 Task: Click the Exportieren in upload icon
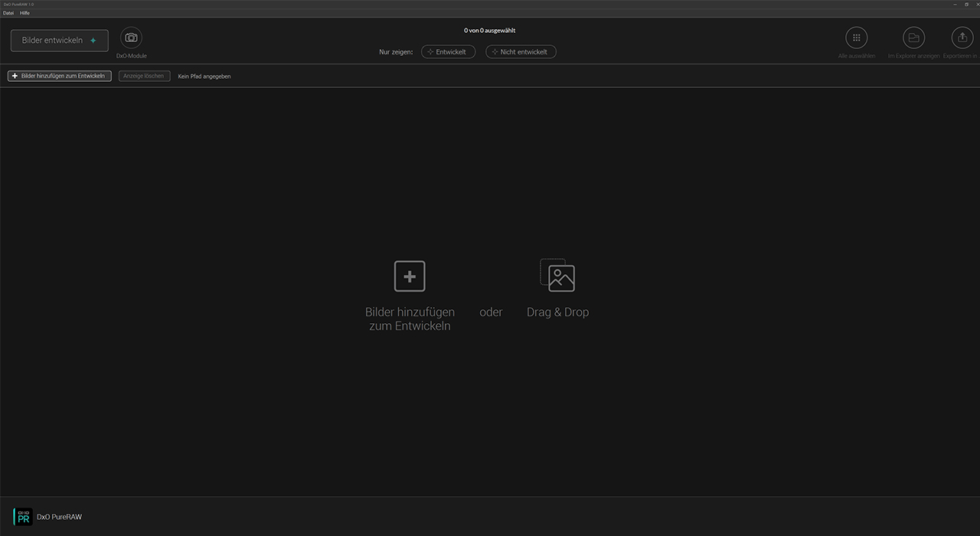pos(962,38)
